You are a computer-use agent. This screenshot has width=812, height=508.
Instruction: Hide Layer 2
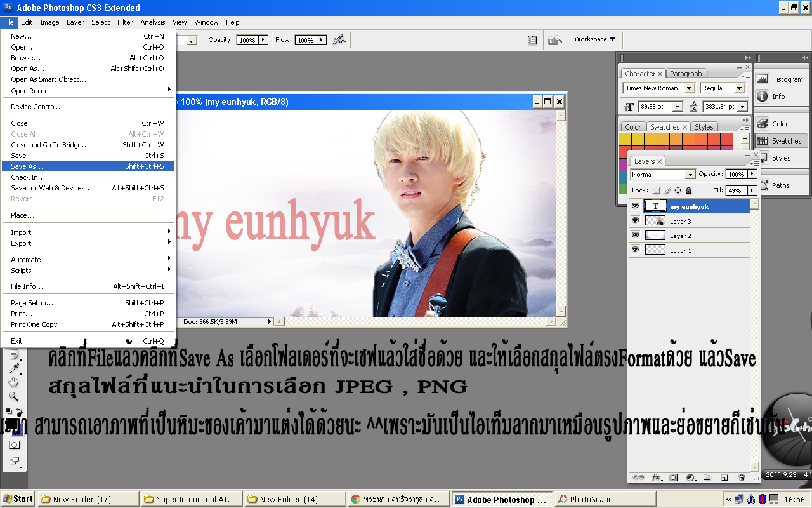point(635,235)
